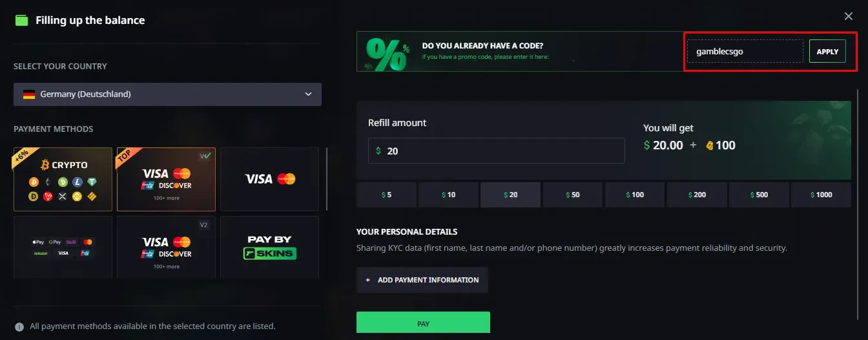Click the green percent promo icon
This screenshot has width=868, height=340.
387,52
